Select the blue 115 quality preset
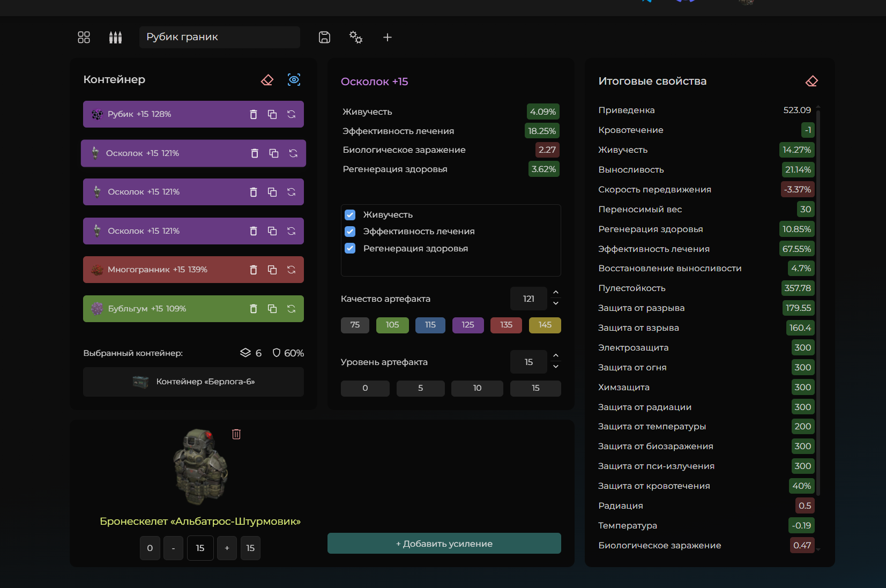The height and width of the screenshot is (588, 886). coord(430,325)
